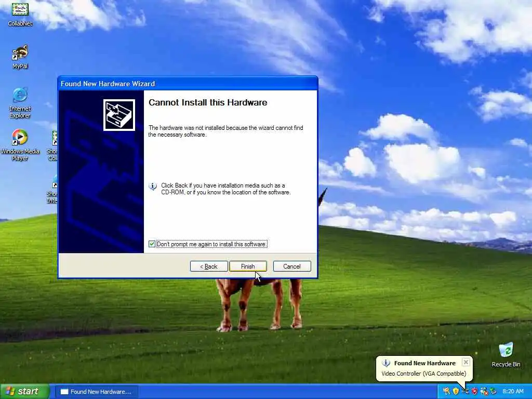Click the Found New Hardware taskbar button
Viewport: 532px width, 399px height.
(x=96, y=392)
